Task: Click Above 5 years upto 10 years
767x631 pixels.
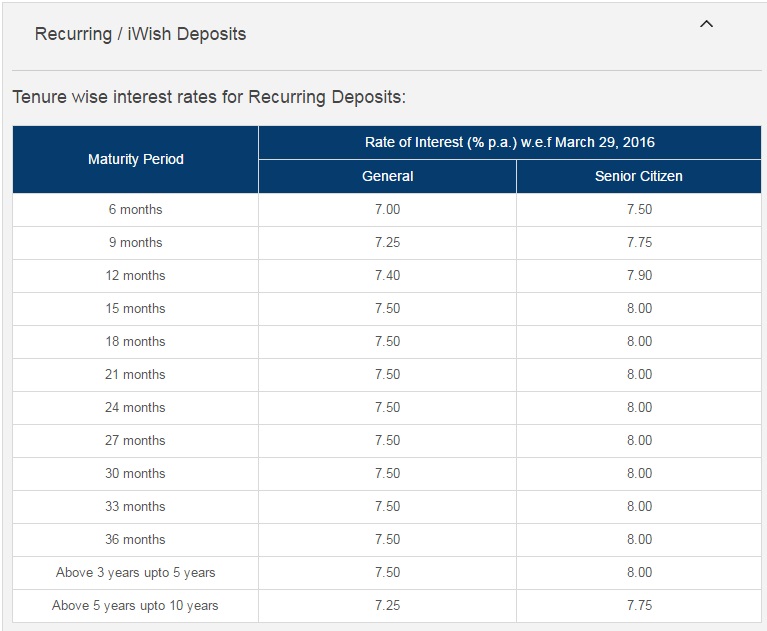Action: [135, 606]
